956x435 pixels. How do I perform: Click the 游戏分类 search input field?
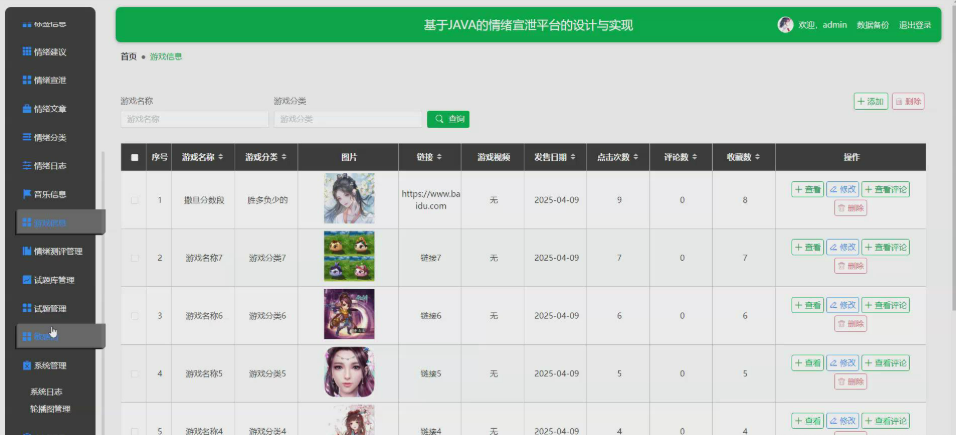point(348,120)
